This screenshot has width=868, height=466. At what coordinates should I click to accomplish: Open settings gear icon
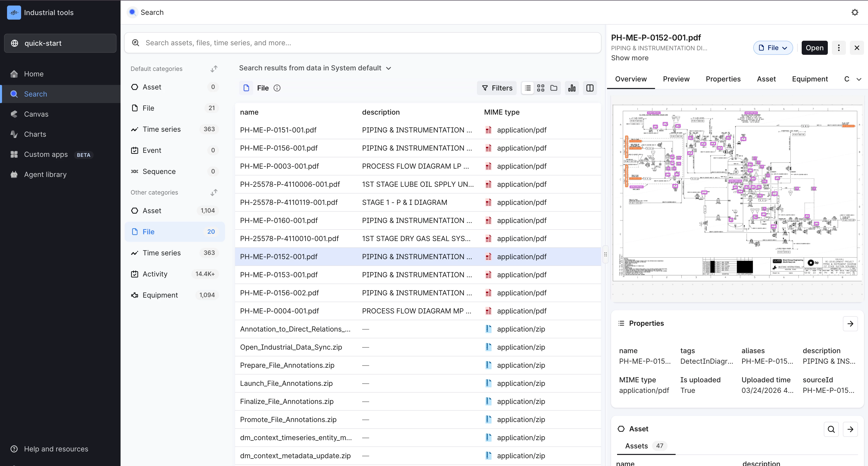tap(854, 13)
